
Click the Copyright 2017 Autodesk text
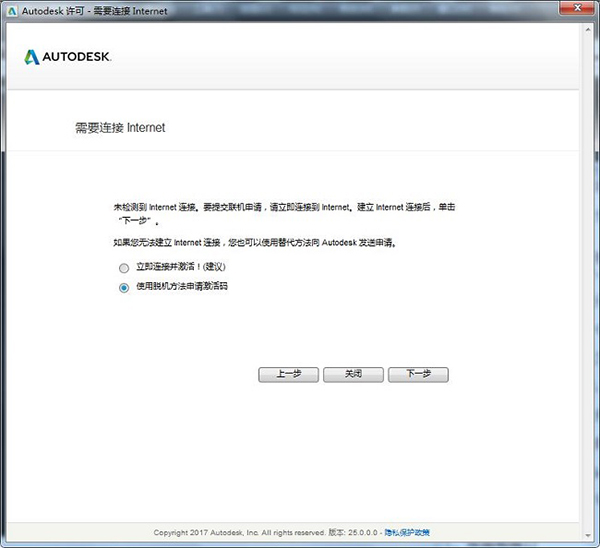tap(239, 532)
